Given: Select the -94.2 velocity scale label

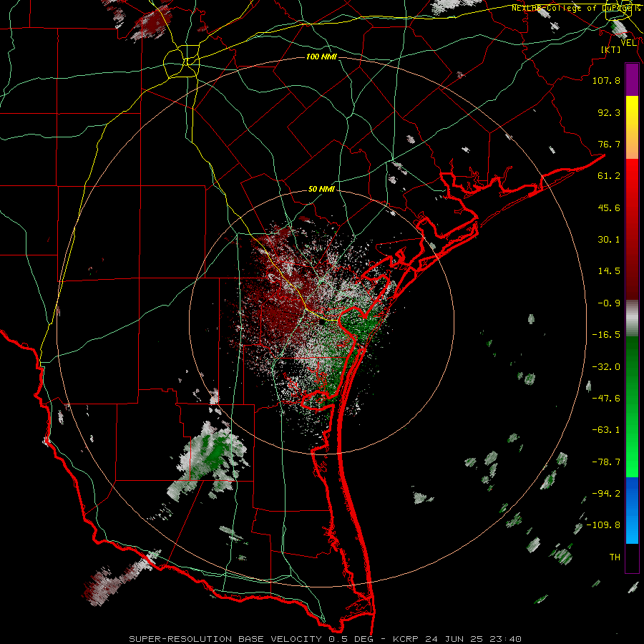Looking at the screenshot, I should [x=606, y=494].
